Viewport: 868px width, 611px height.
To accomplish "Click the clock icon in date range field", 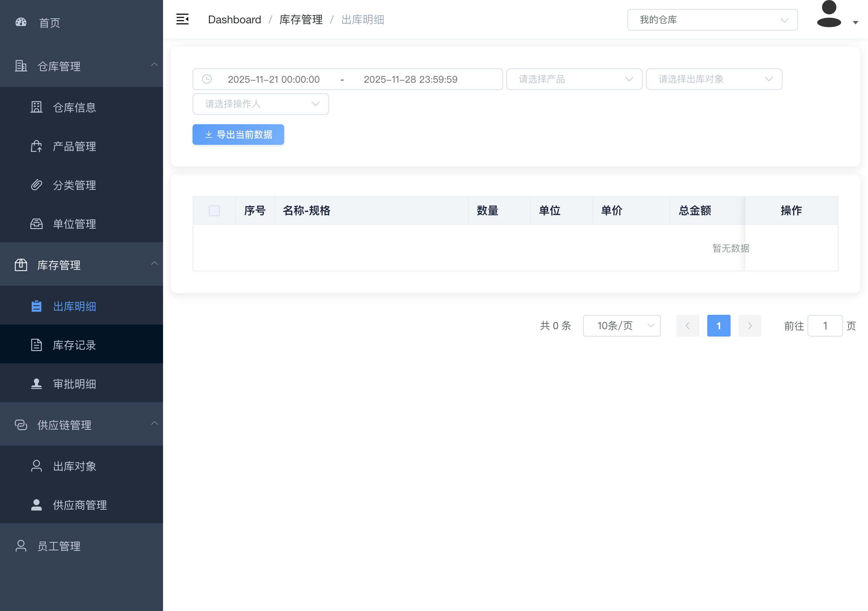I will point(207,79).
